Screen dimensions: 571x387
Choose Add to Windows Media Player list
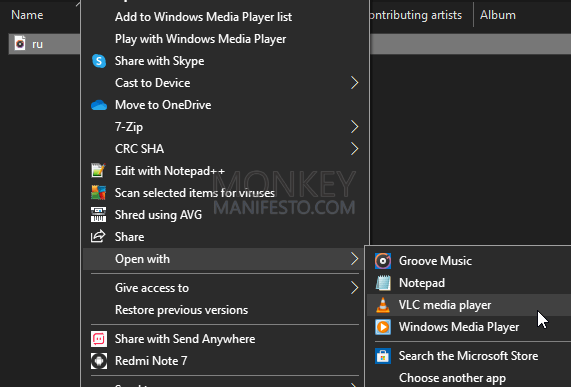204,17
